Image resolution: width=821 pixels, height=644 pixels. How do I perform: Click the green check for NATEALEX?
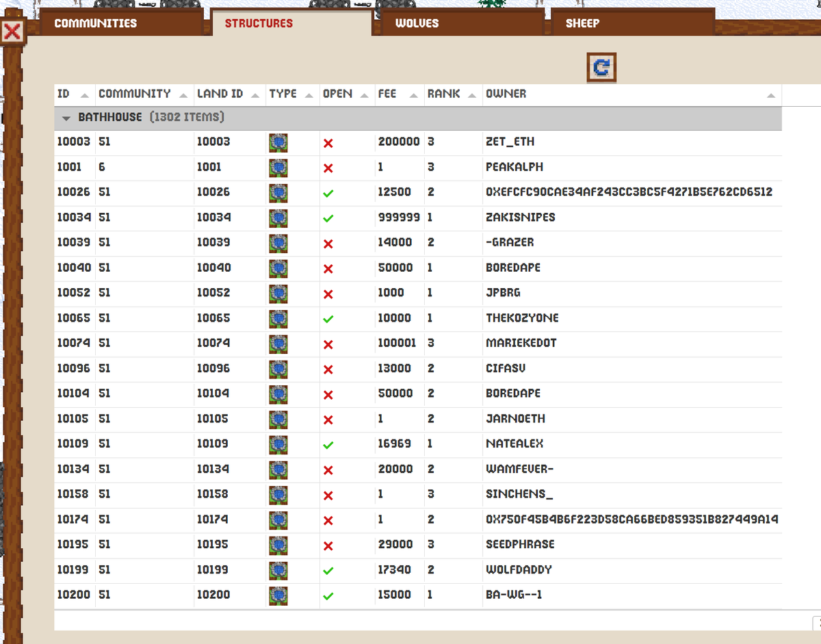328,446
